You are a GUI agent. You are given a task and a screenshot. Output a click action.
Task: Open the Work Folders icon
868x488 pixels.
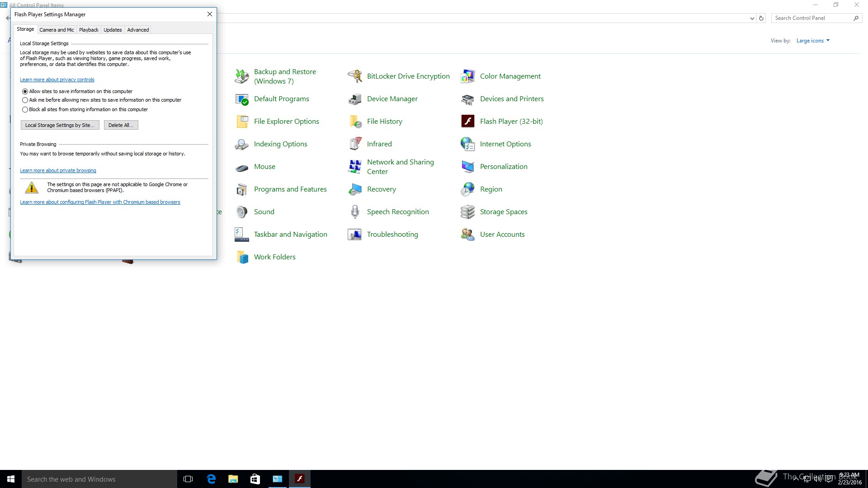tap(242, 257)
